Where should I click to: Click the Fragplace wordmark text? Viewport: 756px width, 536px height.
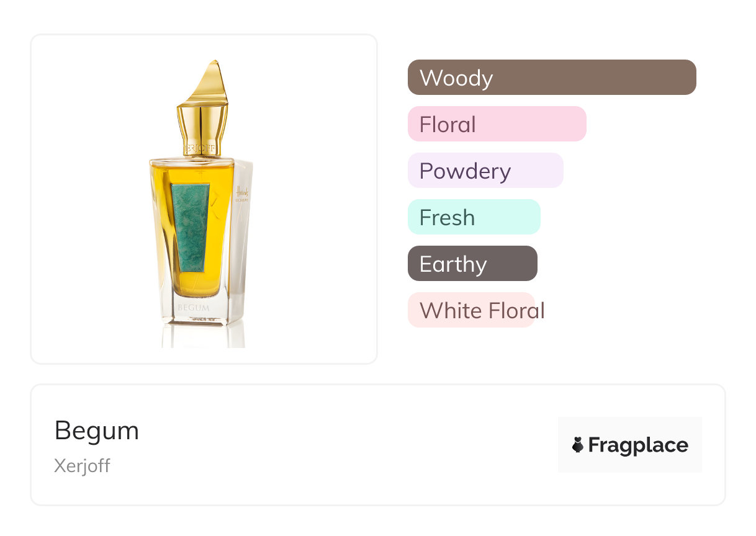pyautogui.click(x=638, y=445)
